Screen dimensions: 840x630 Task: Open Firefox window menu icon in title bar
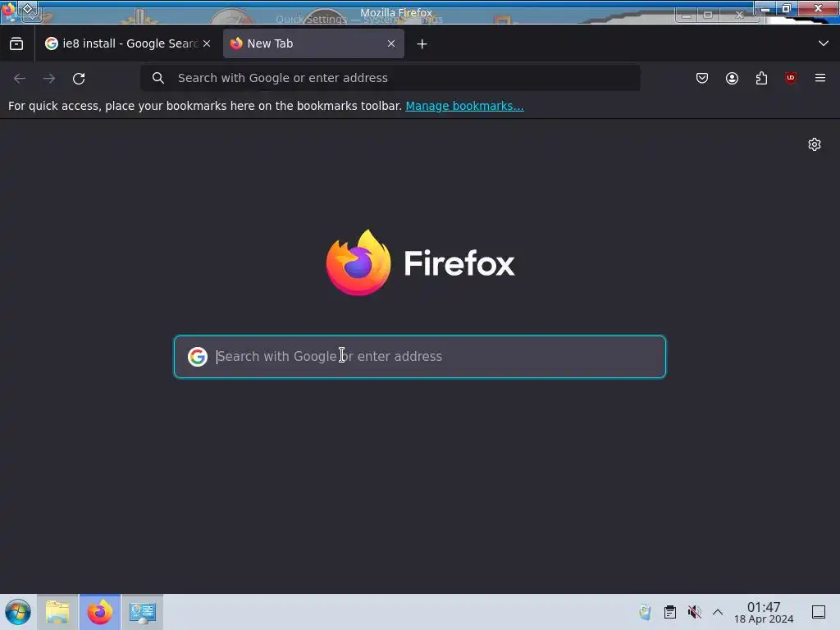click(x=9, y=9)
